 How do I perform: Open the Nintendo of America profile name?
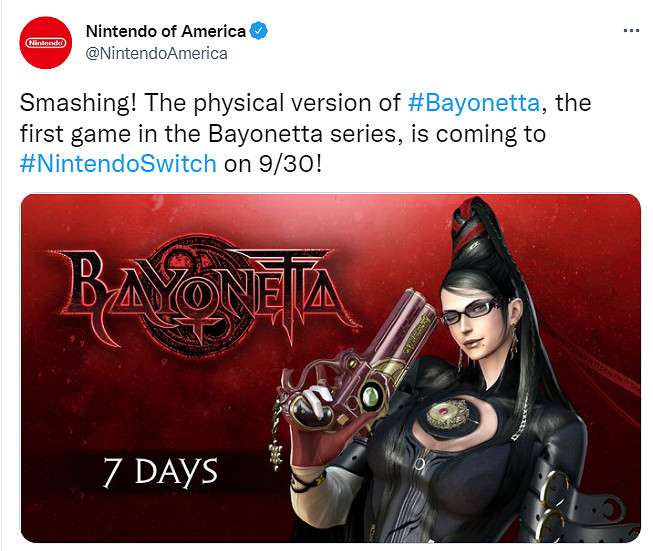(x=166, y=31)
